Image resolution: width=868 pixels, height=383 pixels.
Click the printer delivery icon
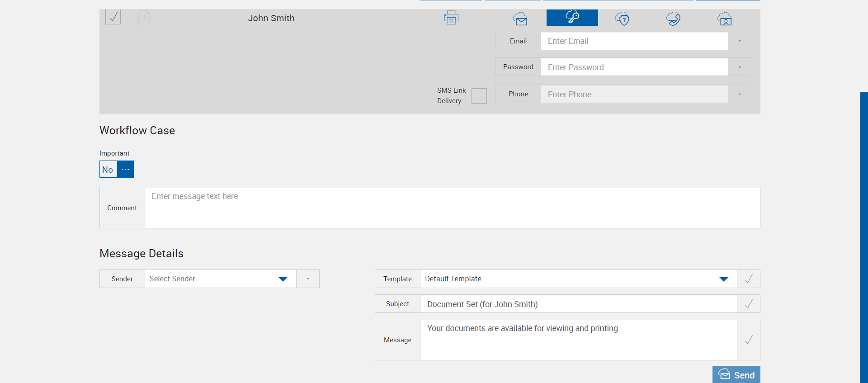coord(451,18)
